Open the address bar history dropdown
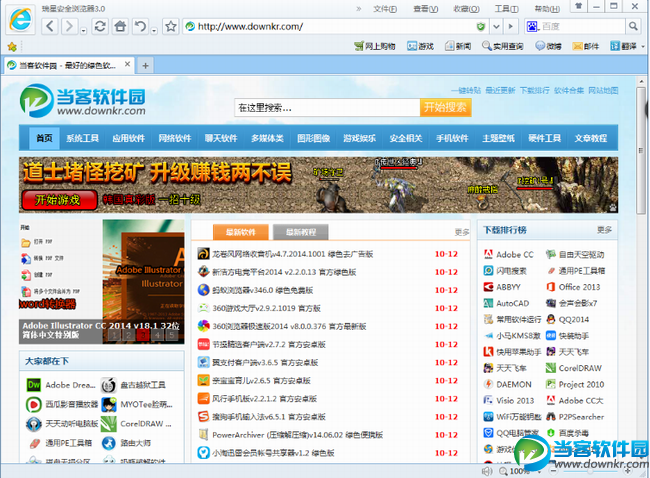This screenshot has width=650, height=478. [496, 27]
